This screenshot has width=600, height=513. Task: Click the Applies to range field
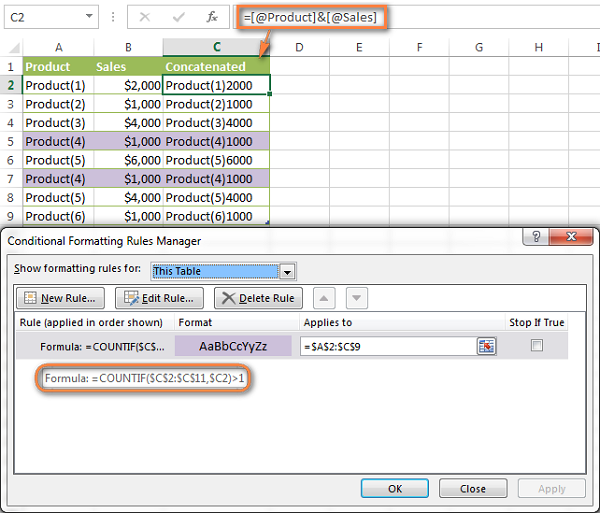coord(388,346)
